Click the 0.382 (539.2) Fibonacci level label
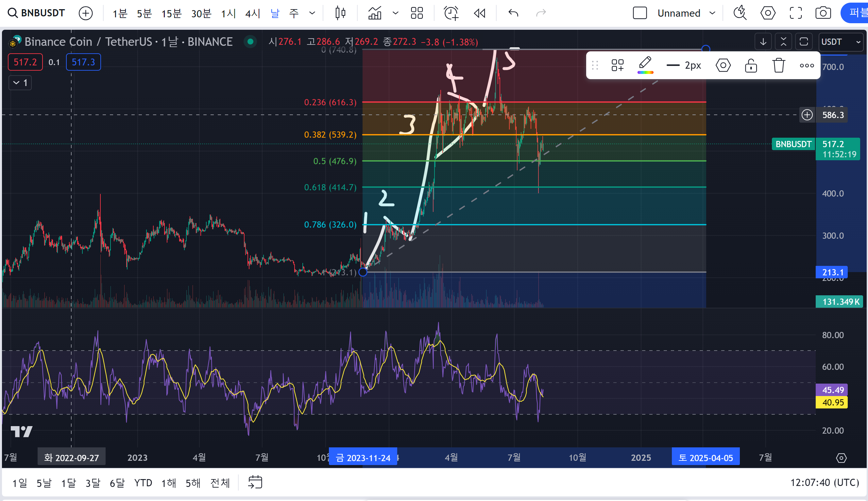The height and width of the screenshot is (501, 868). pyautogui.click(x=330, y=134)
